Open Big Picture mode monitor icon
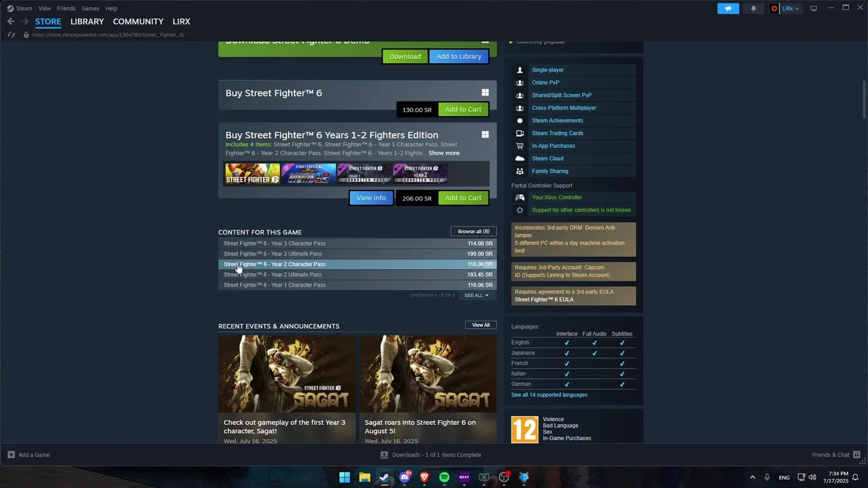868x488 pixels. pyautogui.click(x=813, y=8)
